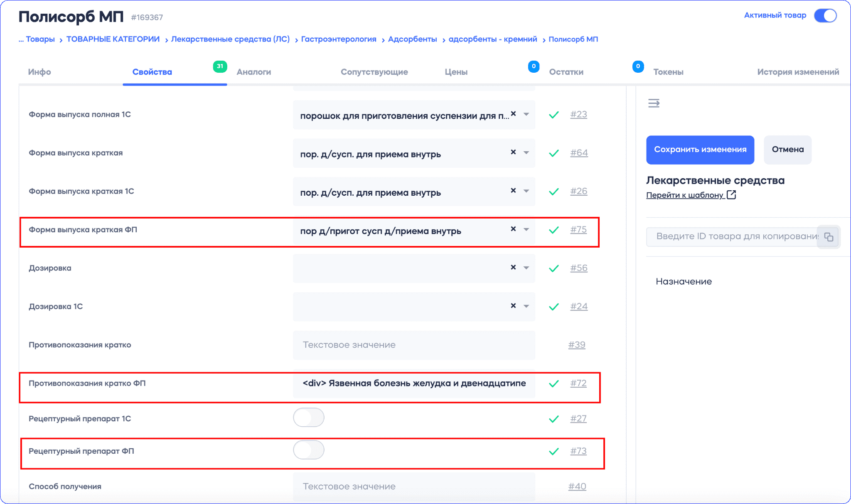Screen dimensions: 851x504
Task: Switch to the Аналоги tab
Action: 253,72
